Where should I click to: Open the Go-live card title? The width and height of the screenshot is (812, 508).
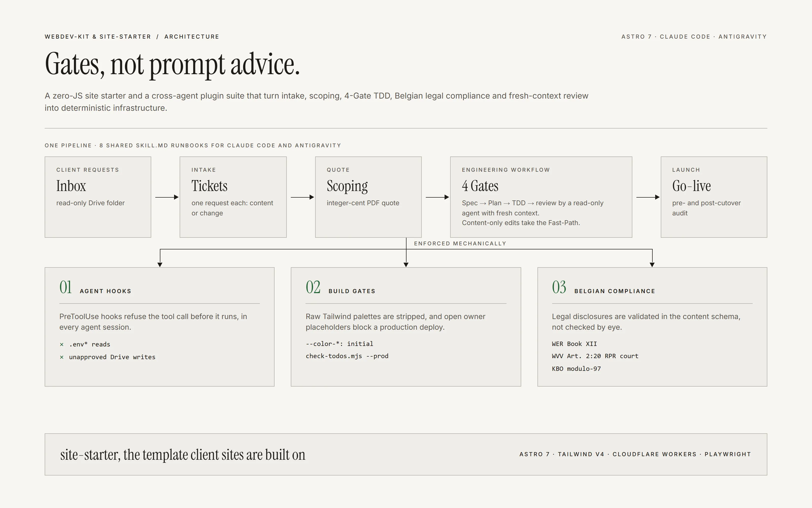point(691,186)
